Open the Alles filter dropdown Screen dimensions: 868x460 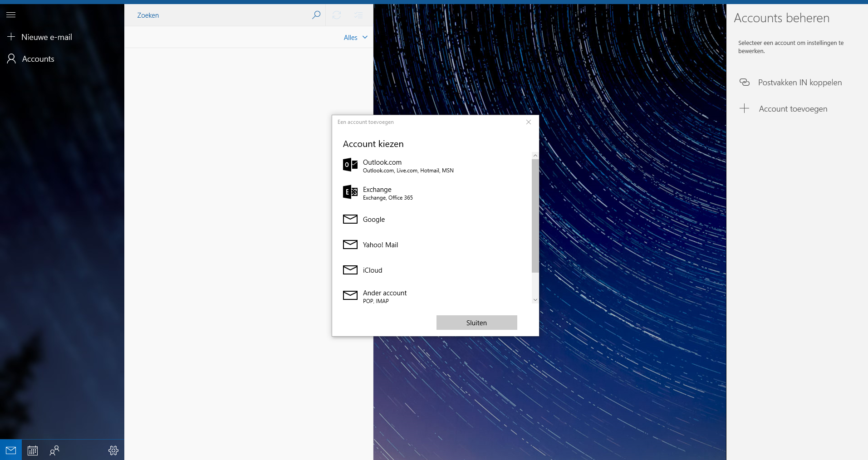(356, 38)
